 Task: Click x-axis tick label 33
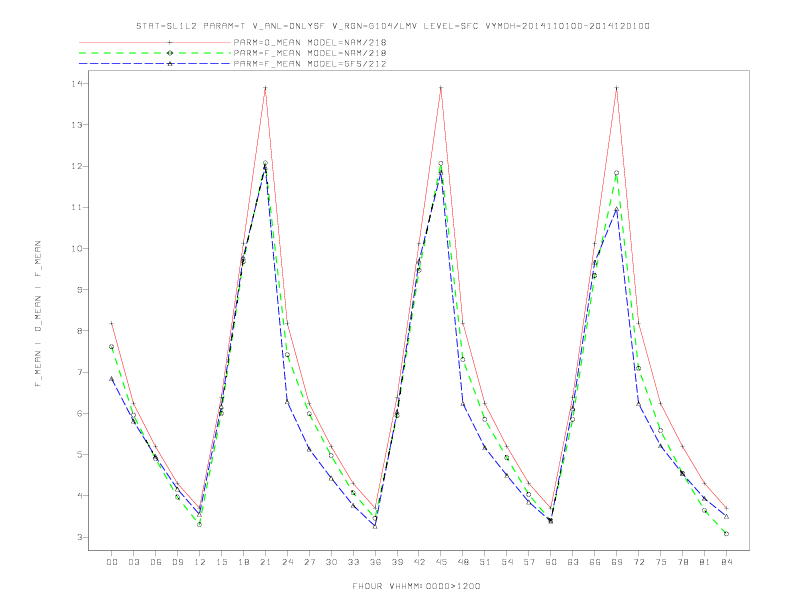353,562
